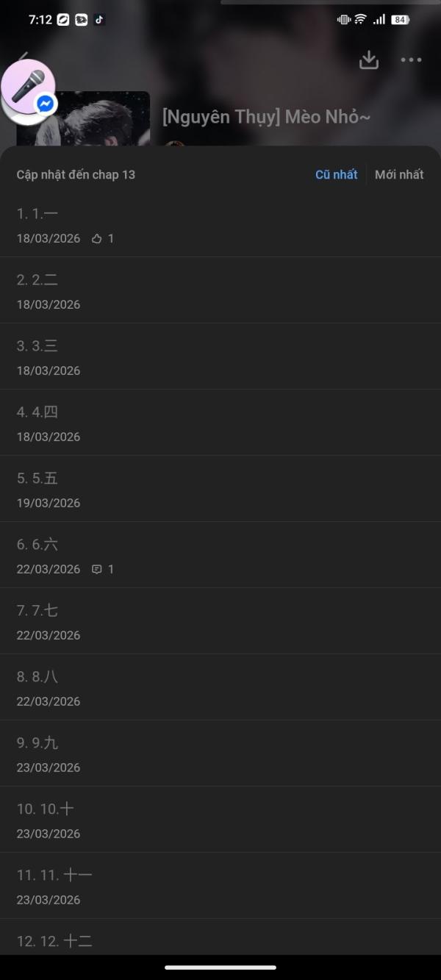The width and height of the screenshot is (441, 980).
Task: Open chapter 3. 3.三
Action: (x=220, y=357)
